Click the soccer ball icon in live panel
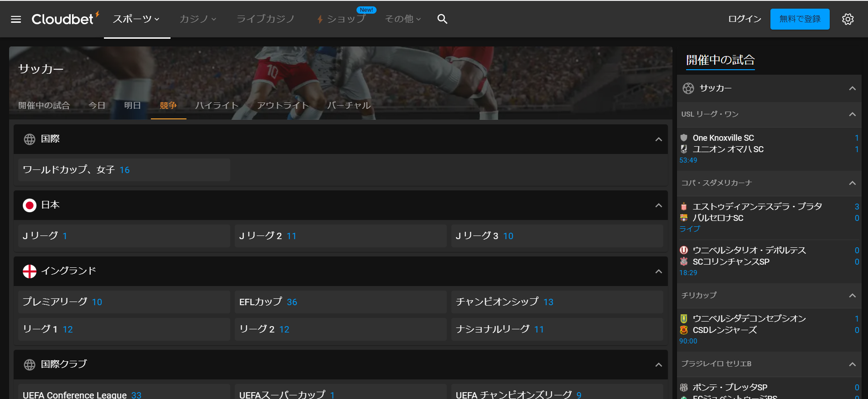 pyautogui.click(x=688, y=88)
